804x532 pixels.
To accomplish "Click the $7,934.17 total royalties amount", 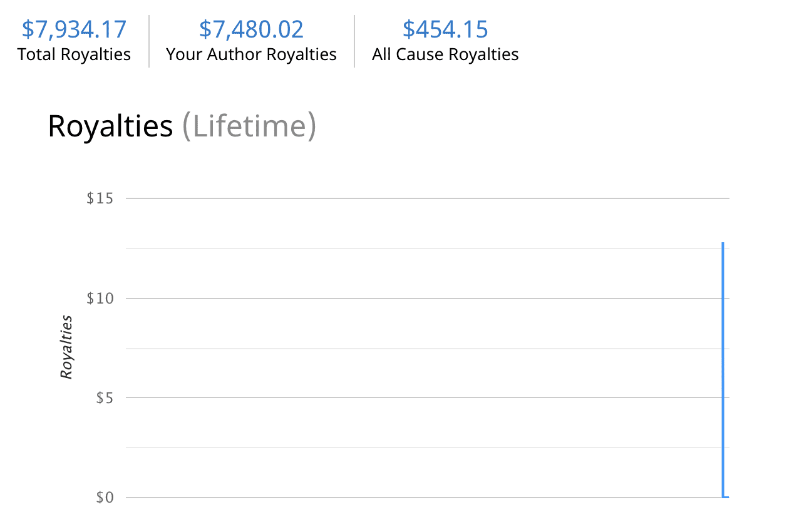I will pyautogui.click(x=74, y=29).
